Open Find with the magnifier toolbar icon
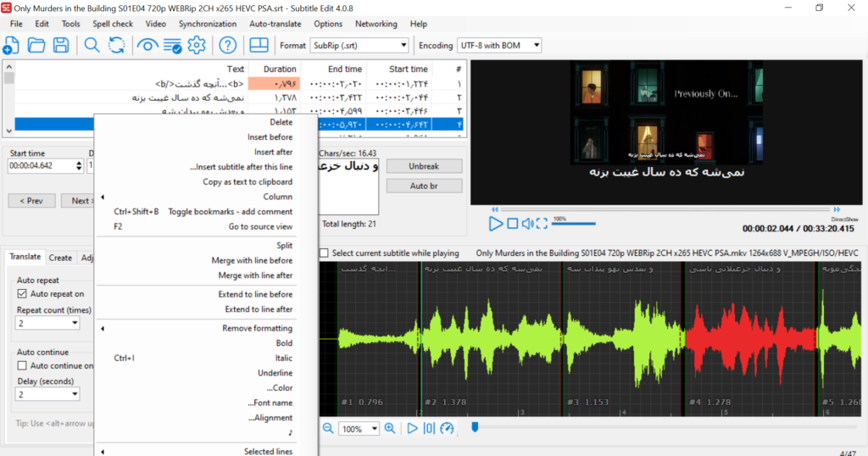The image size is (868, 456). click(92, 45)
